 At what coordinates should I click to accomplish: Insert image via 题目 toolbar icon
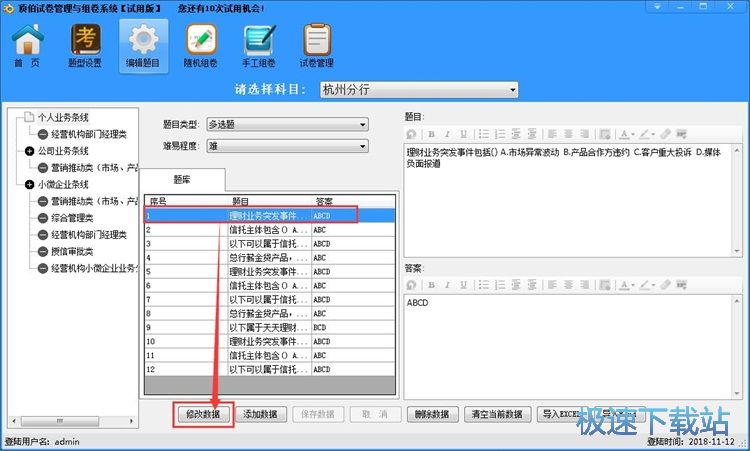point(605,134)
